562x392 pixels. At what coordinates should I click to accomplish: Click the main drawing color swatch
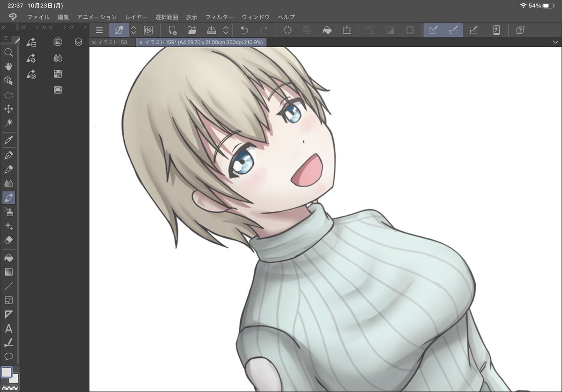tap(7, 372)
